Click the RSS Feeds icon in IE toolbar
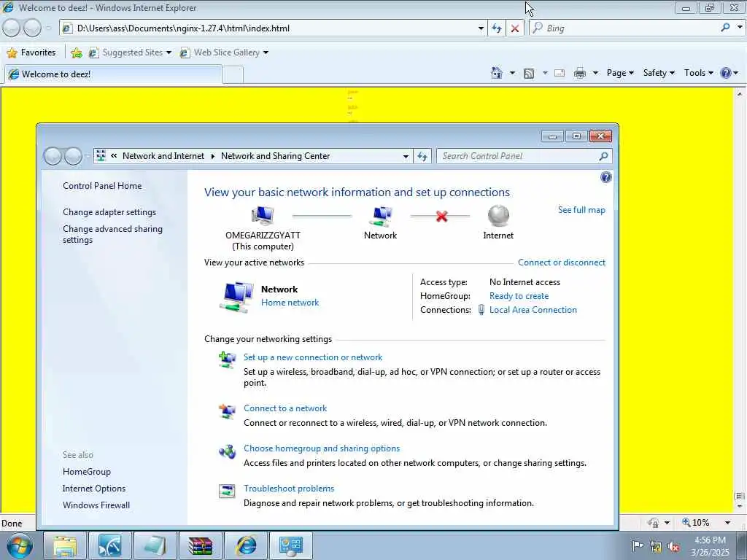 pyautogui.click(x=529, y=74)
